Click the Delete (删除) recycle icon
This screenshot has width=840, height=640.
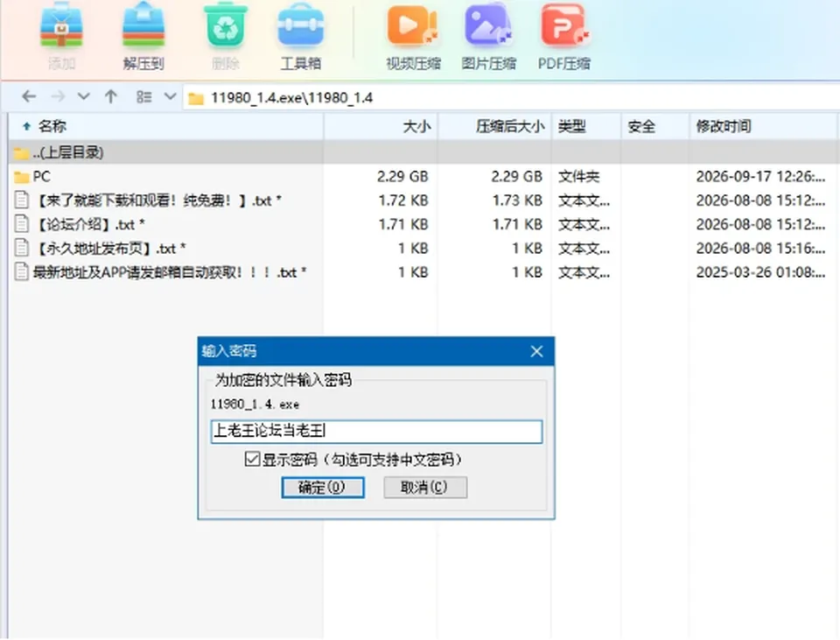pos(226,25)
